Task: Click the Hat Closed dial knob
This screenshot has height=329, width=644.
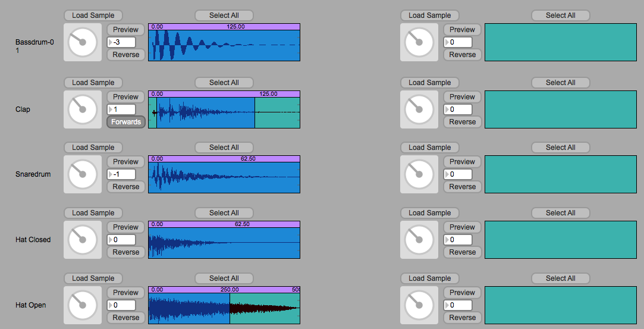Action: (x=83, y=240)
